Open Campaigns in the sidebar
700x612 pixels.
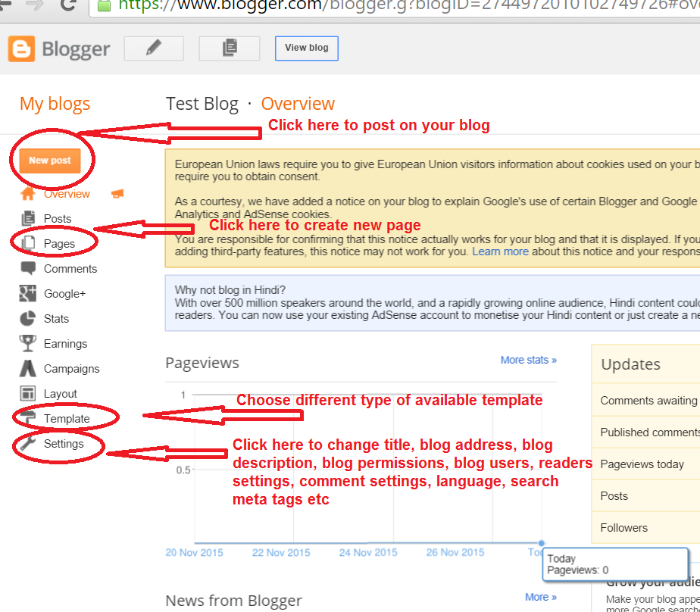[x=71, y=369]
